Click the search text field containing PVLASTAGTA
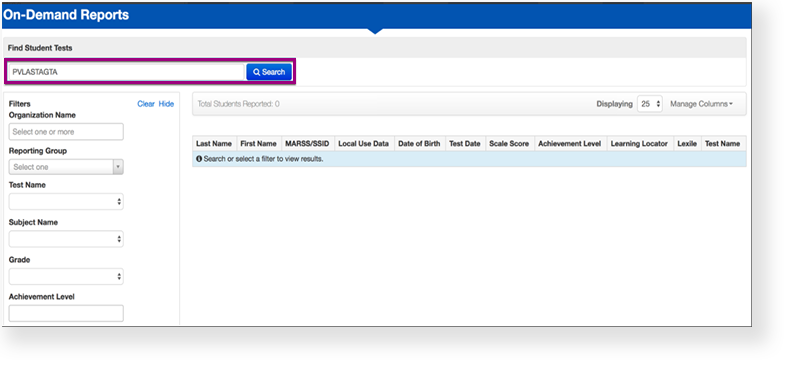796x374 pixels. coord(126,72)
